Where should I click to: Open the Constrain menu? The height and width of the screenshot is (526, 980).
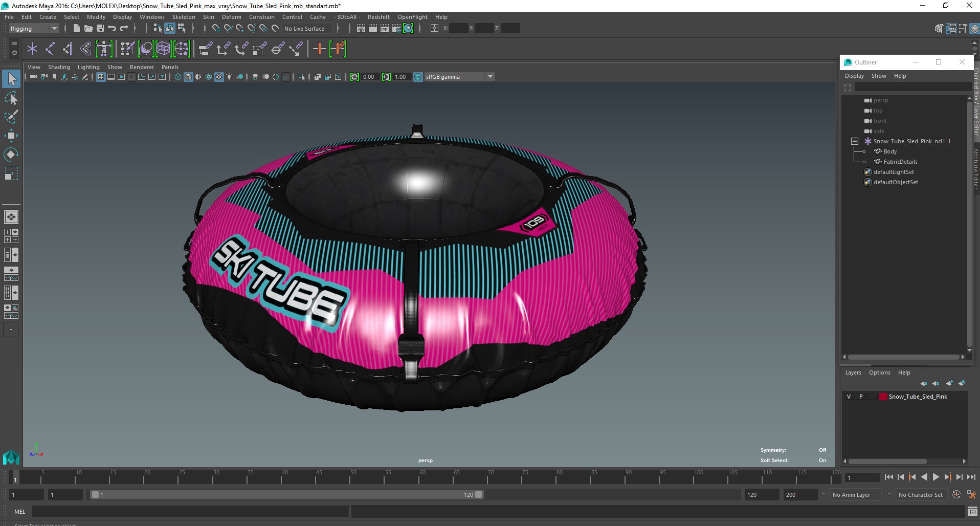261,17
